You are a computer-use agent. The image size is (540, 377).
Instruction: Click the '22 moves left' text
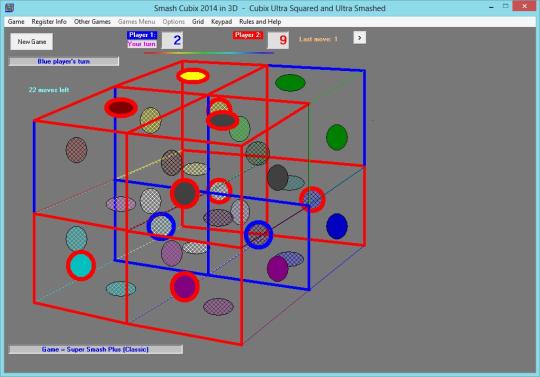point(49,90)
